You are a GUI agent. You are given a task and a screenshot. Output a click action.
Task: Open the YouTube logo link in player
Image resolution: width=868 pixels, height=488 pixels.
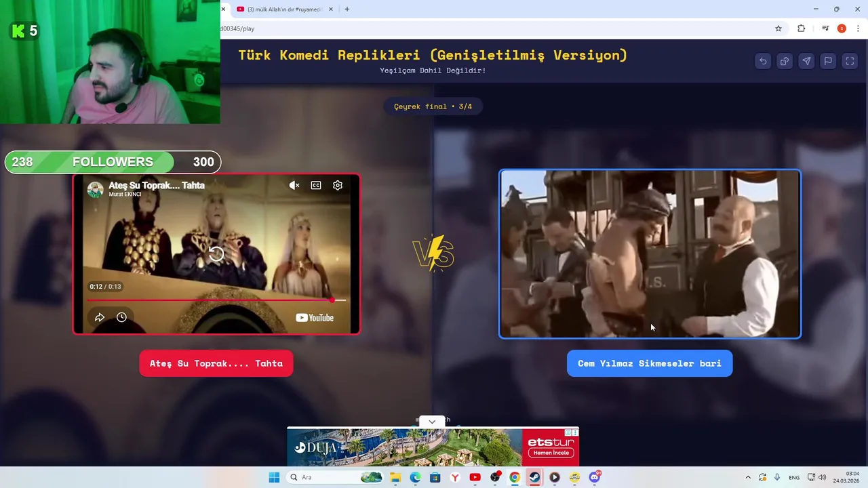(x=315, y=318)
